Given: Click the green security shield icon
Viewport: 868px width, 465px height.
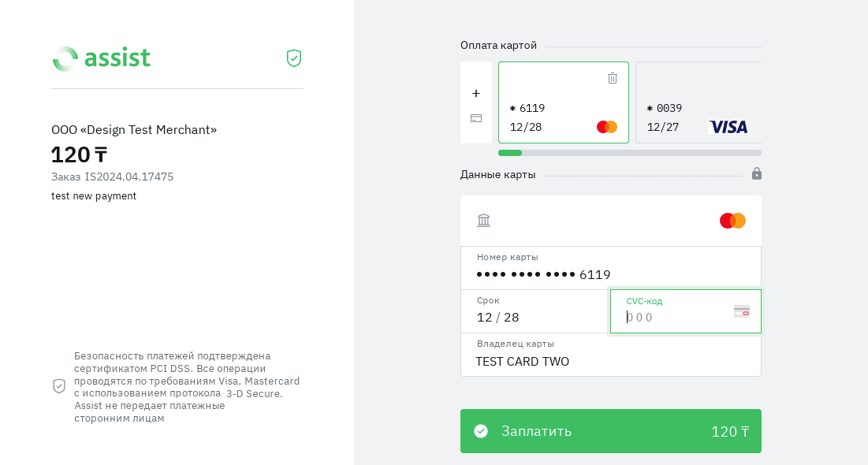Looking at the screenshot, I should point(294,58).
